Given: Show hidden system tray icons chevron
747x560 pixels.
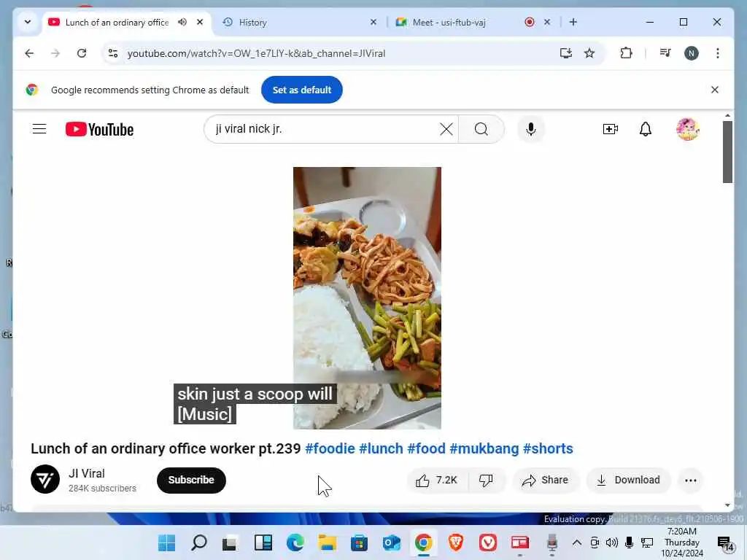Looking at the screenshot, I should click(576, 542).
